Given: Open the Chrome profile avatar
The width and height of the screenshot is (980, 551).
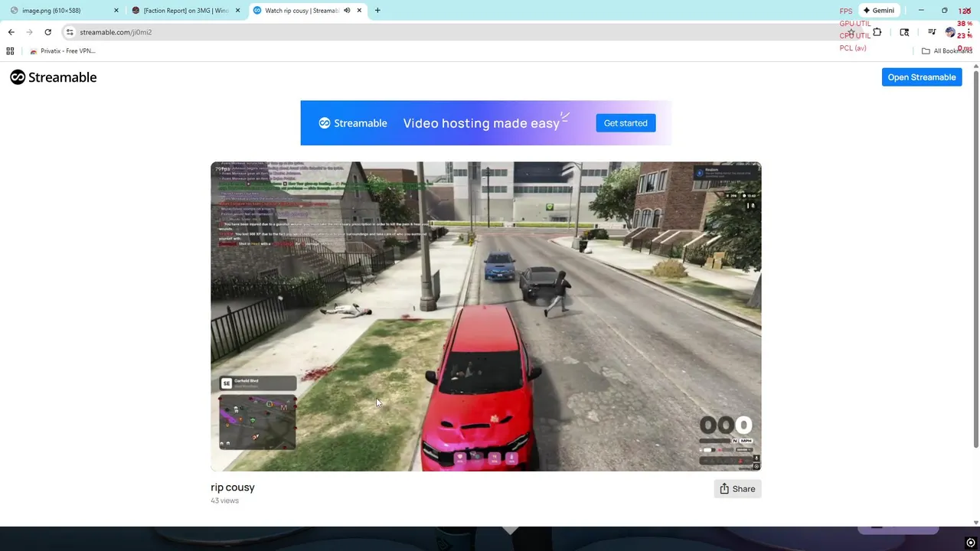Looking at the screenshot, I should pyautogui.click(x=950, y=32).
